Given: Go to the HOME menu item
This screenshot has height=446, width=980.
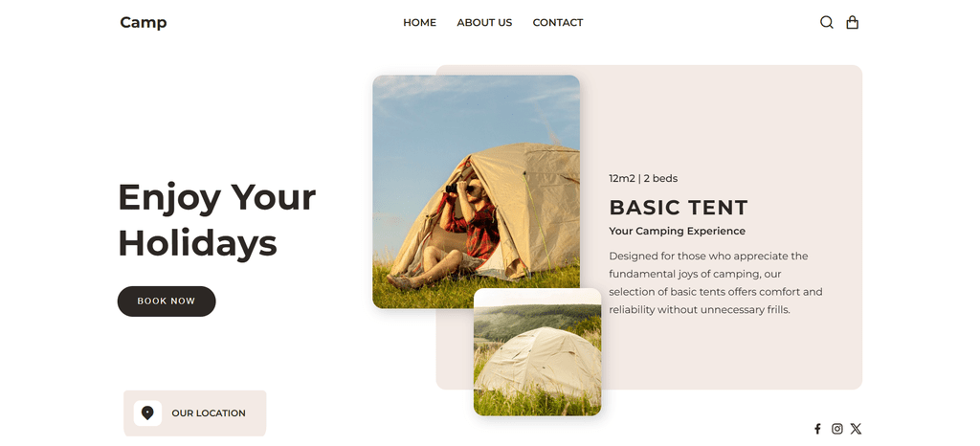Looking at the screenshot, I should point(419,22).
